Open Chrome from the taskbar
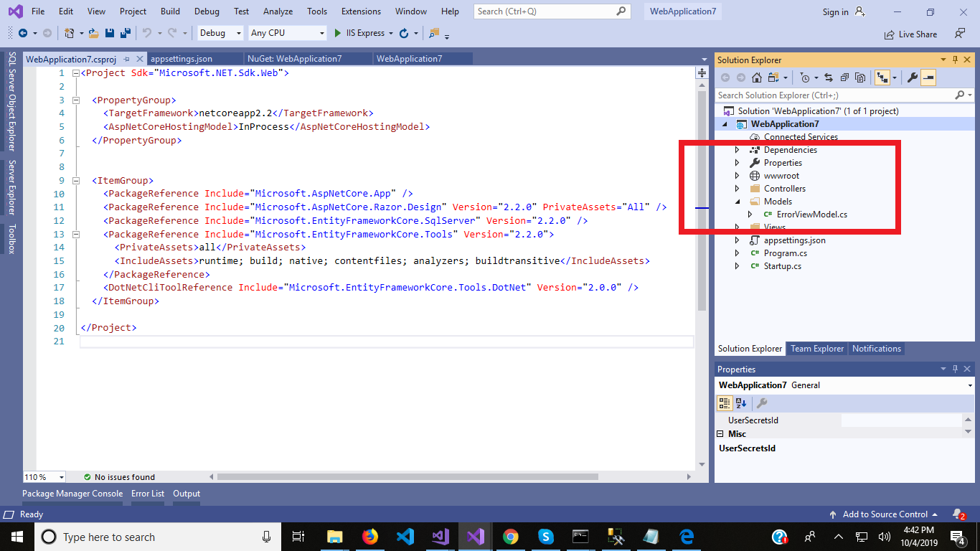This screenshot has width=980, height=551. tap(511, 537)
